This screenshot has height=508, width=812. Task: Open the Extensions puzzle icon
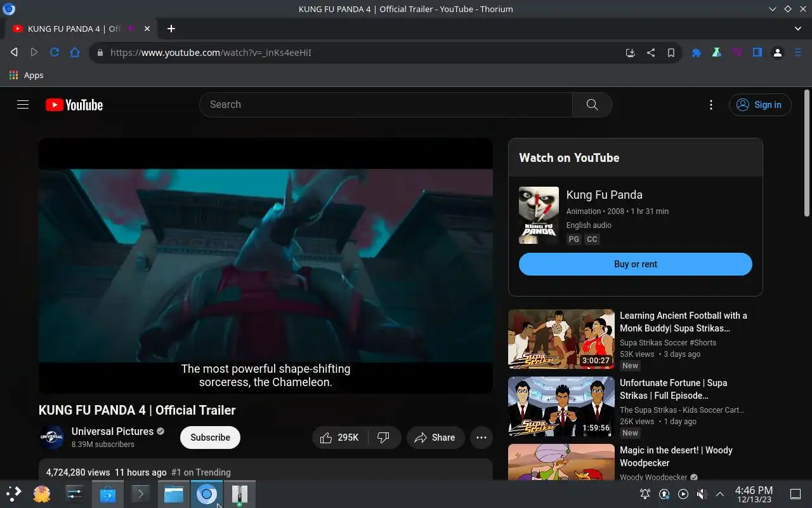tap(696, 53)
